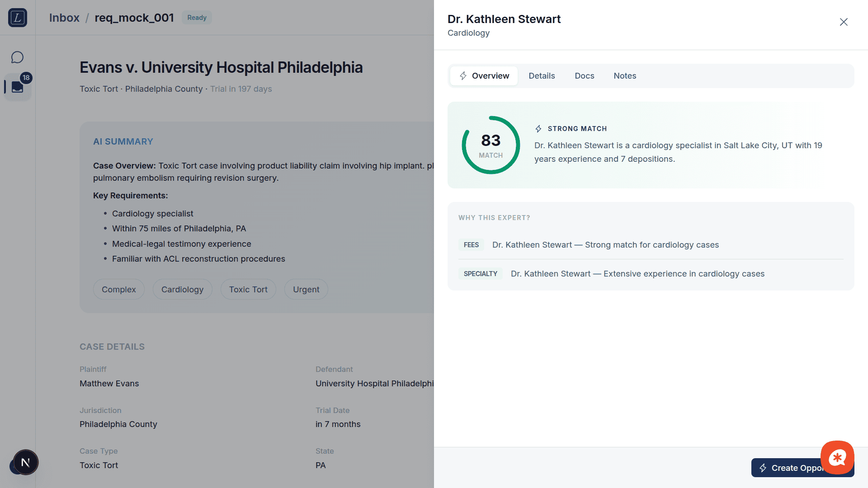Close the Dr. Kathleen Stewart panel
Viewport: 868px width, 488px height.
tap(844, 22)
